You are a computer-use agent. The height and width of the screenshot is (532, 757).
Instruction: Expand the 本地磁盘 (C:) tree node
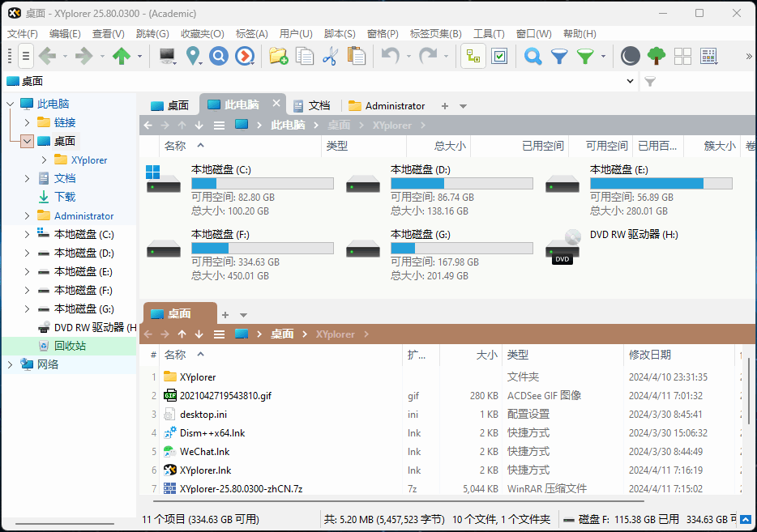click(x=27, y=234)
